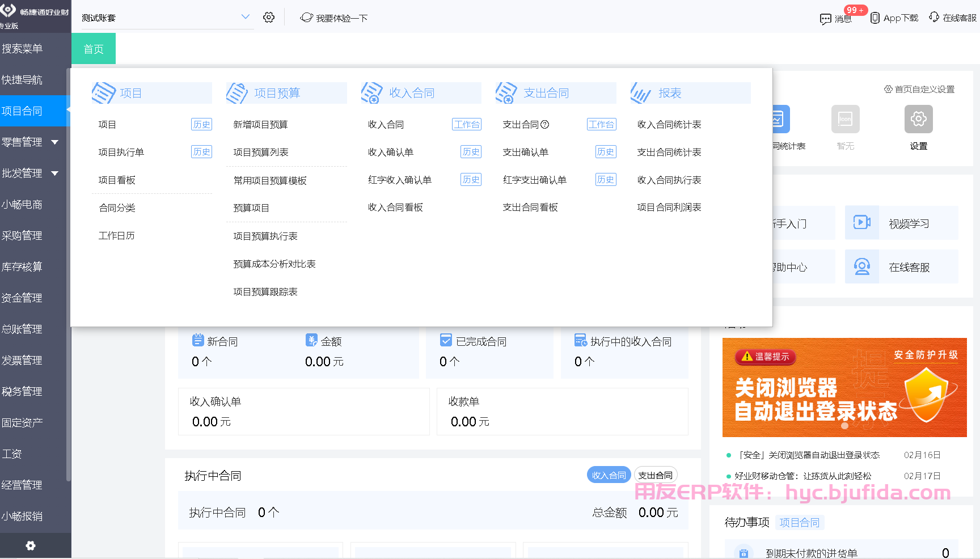
Task: Click the help icon beside 支出合同
Action: coord(545,124)
